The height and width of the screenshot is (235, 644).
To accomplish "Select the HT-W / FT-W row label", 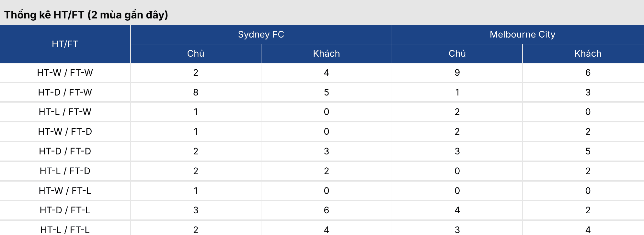I will pos(65,73).
